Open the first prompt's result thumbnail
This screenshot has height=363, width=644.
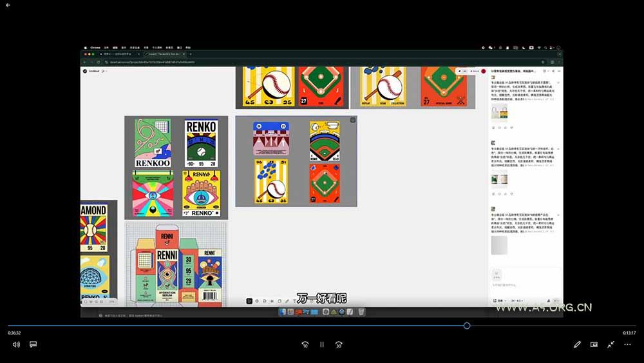pos(500,113)
